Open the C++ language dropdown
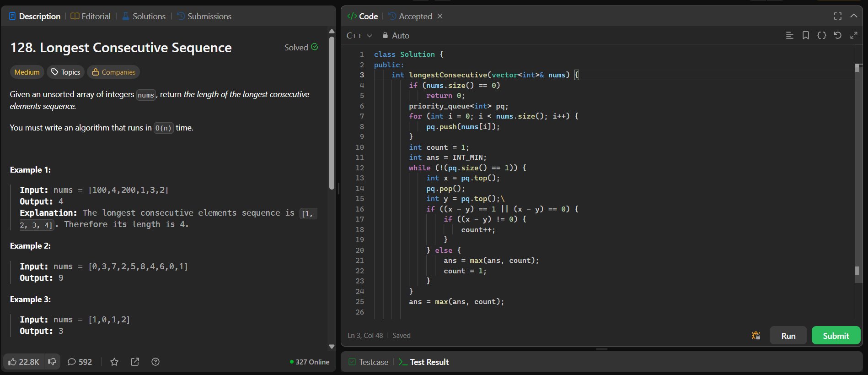Image resolution: width=868 pixels, height=375 pixels. [359, 35]
